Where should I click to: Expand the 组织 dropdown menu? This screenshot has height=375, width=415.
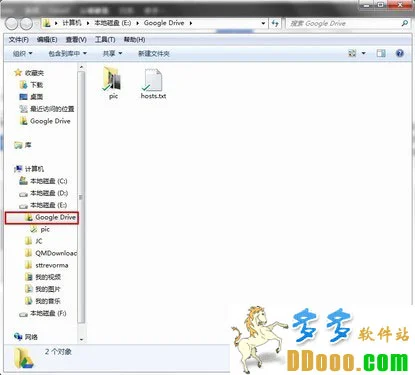point(22,53)
